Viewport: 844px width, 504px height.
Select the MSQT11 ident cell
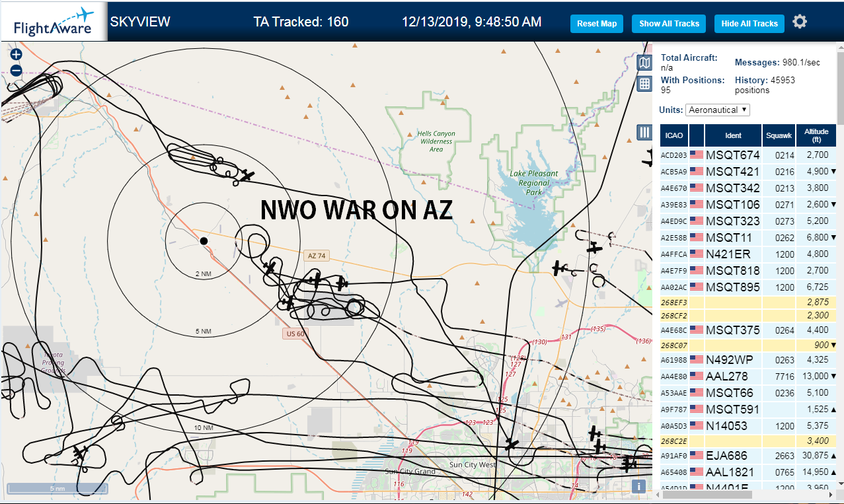pyautogui.click(x=733, y=238)
